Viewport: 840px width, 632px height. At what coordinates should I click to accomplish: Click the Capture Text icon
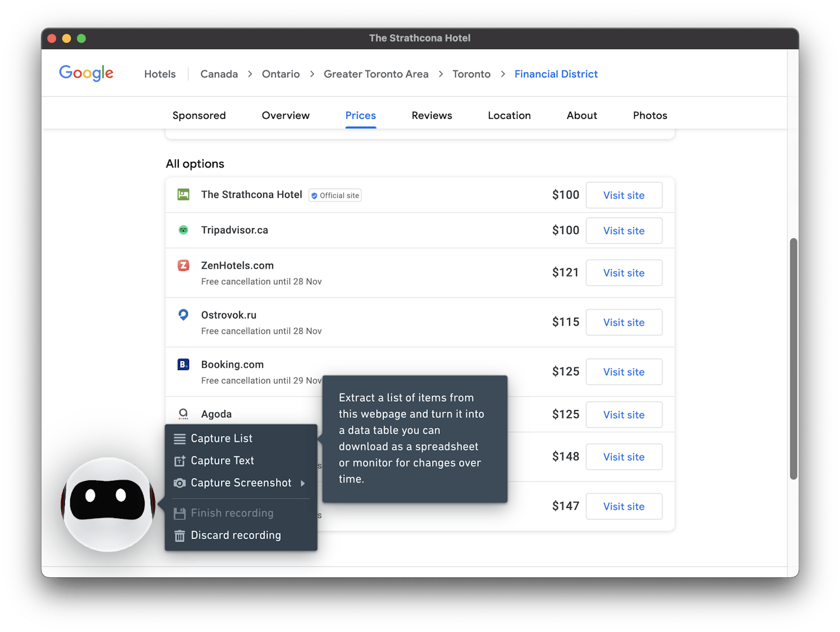point(179,461)
